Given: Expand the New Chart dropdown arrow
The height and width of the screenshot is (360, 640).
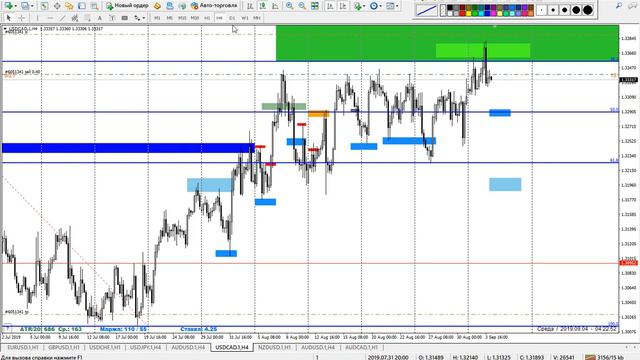Looking at the screenshot, I should pos(16,6).
